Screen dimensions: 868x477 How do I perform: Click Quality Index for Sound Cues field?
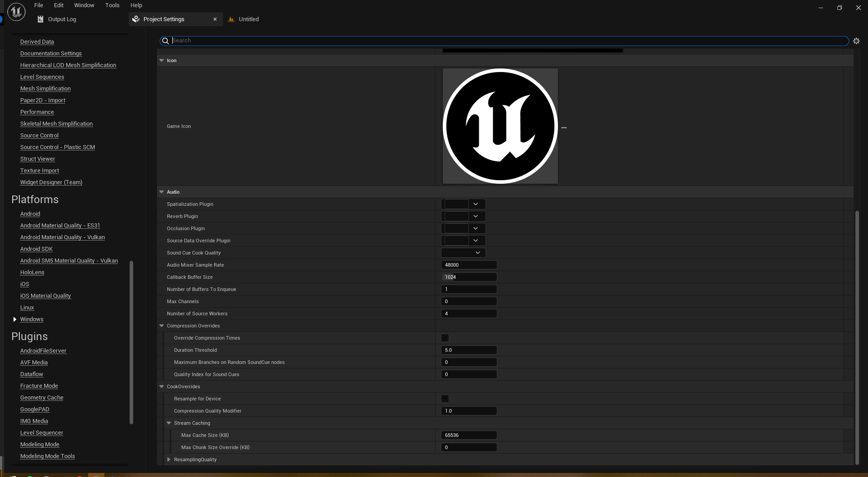tap(469, 374)
